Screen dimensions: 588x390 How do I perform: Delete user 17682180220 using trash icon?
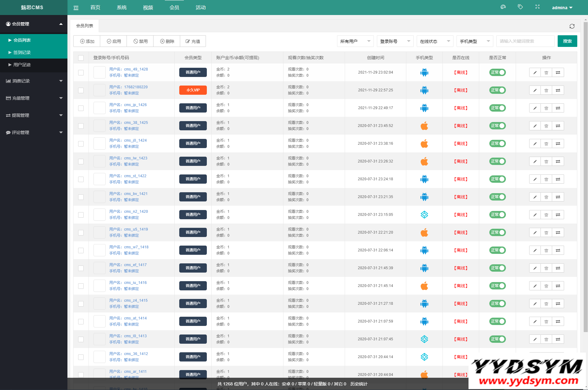pos(546,90)
